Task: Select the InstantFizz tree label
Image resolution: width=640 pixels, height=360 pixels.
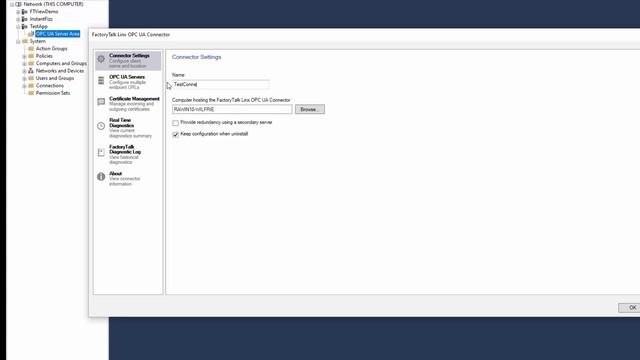Action: click(x=41, y=19)
